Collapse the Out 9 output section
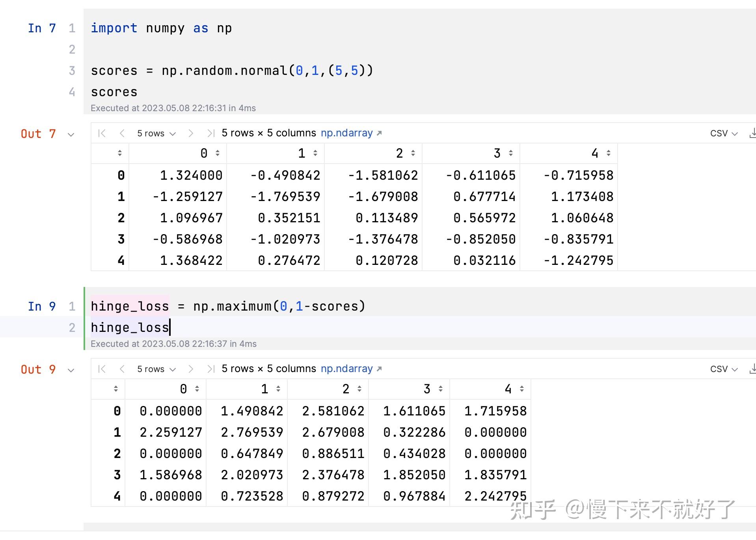Viewport: 756px width, 540px height. click(71, 370)
